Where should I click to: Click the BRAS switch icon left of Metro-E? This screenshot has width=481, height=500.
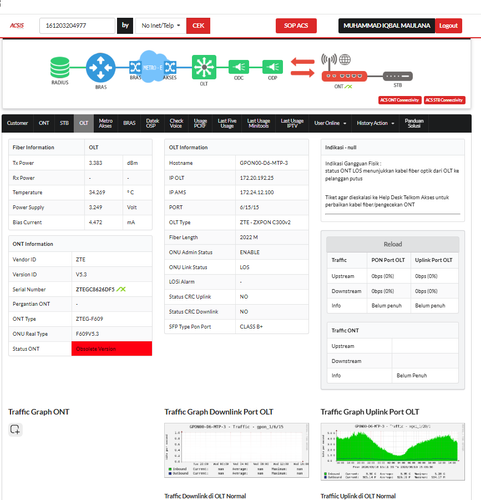click(135, 68)
